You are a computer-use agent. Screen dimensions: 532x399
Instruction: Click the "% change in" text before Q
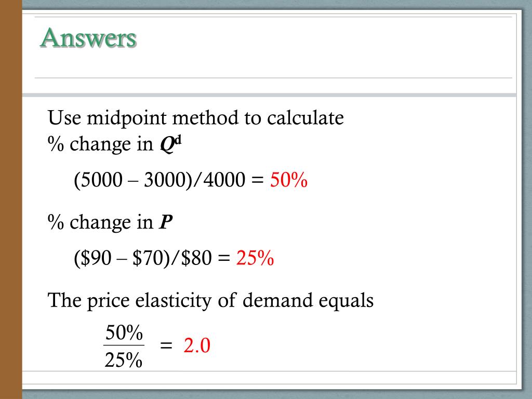tap(100, 144)
